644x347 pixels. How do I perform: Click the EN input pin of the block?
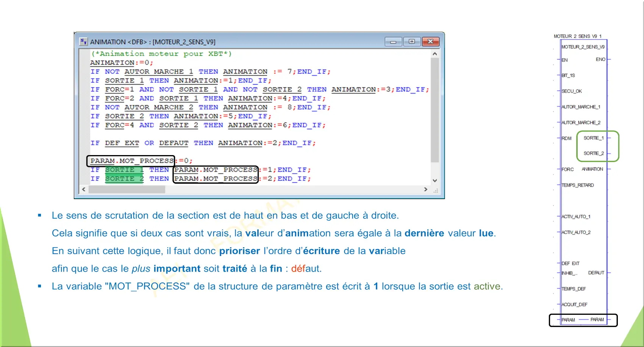pos(564,60)
